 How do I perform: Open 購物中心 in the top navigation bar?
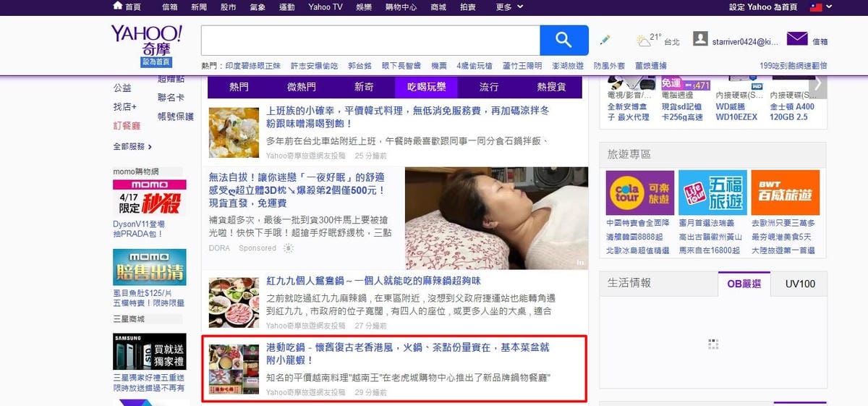point(402,7)
